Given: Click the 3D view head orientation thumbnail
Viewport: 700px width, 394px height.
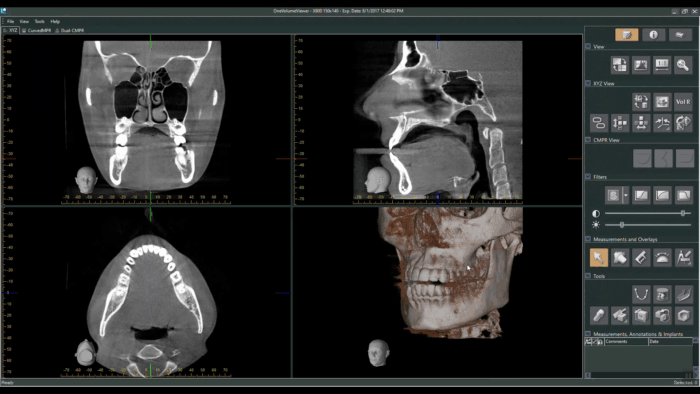Looking at the screenshot, I should click(379, 353).
